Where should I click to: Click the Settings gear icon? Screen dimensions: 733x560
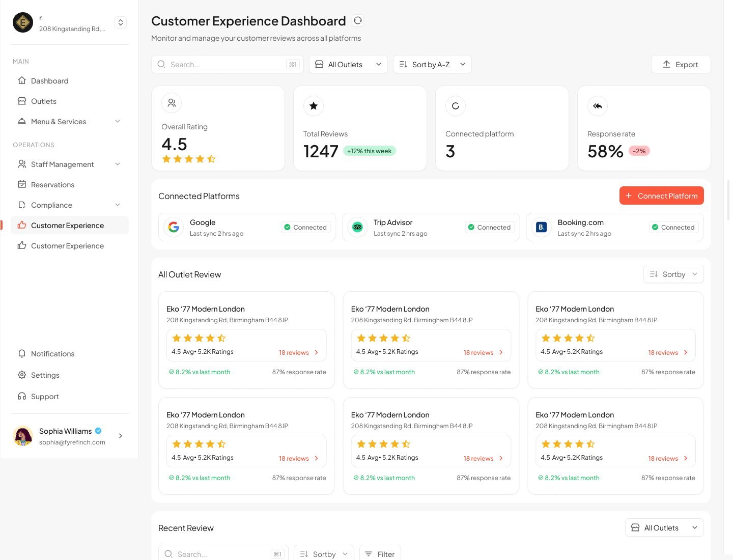coord(22,375)
